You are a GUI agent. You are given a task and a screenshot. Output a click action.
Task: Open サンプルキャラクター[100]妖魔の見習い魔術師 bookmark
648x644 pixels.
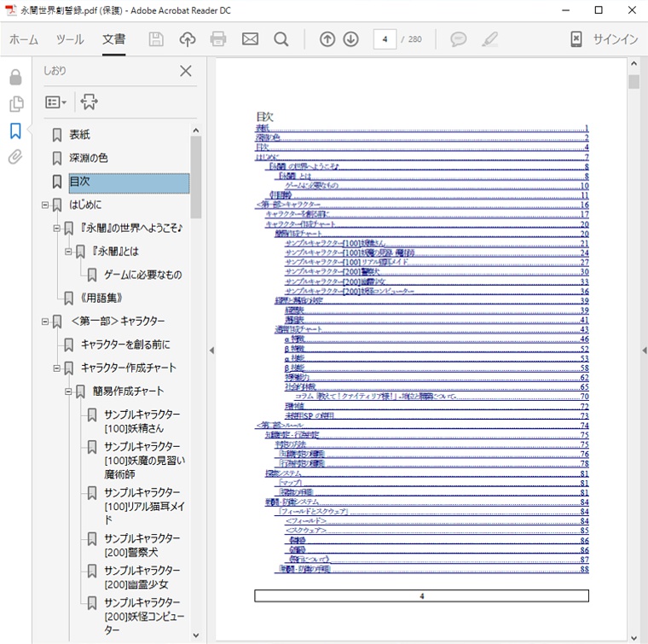(x=145, y=460)
